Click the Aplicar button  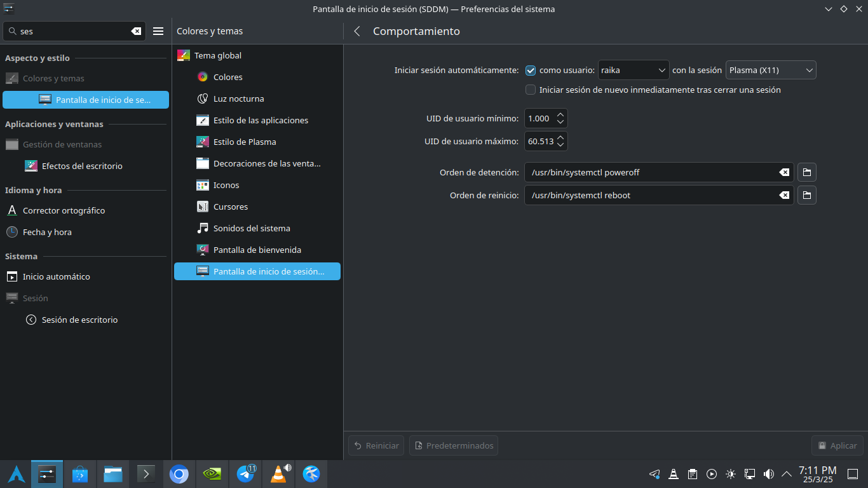point(837,445)
